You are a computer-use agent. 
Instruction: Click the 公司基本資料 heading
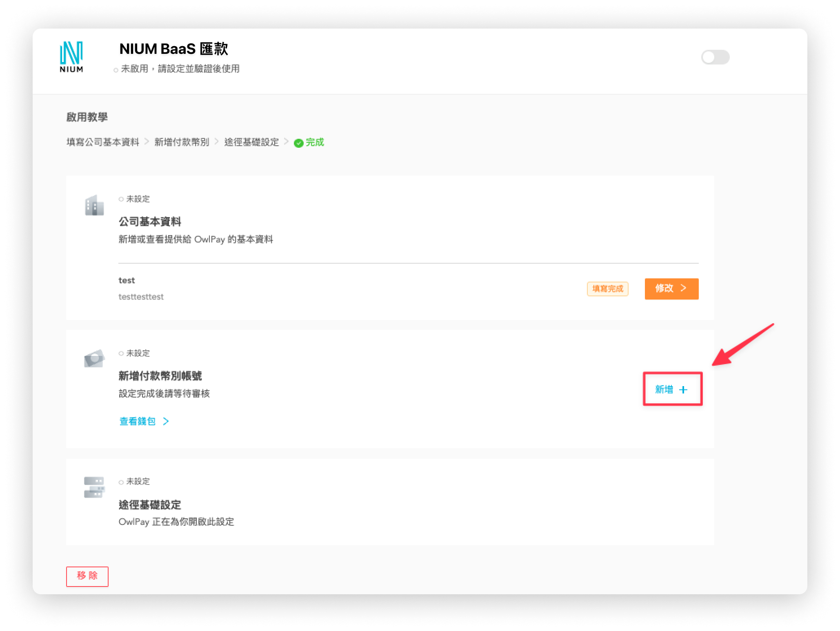pyautogui.click(x=150, y=222)
